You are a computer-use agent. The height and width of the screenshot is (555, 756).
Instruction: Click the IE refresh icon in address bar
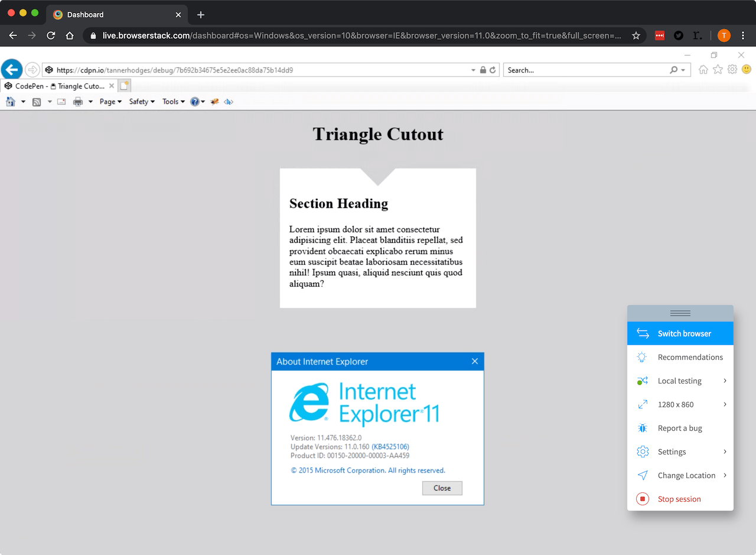coord(493,70)
